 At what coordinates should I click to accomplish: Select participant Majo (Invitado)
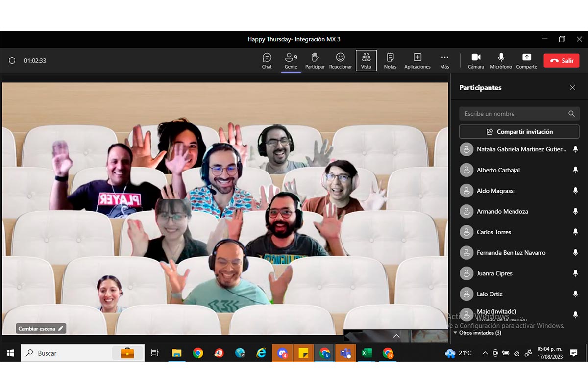[x=519, y=315]
